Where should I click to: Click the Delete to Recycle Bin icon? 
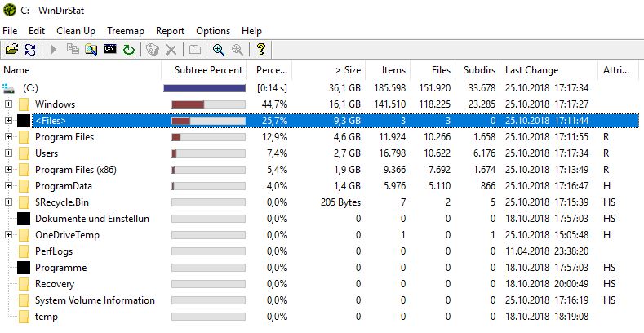point(153,50)
